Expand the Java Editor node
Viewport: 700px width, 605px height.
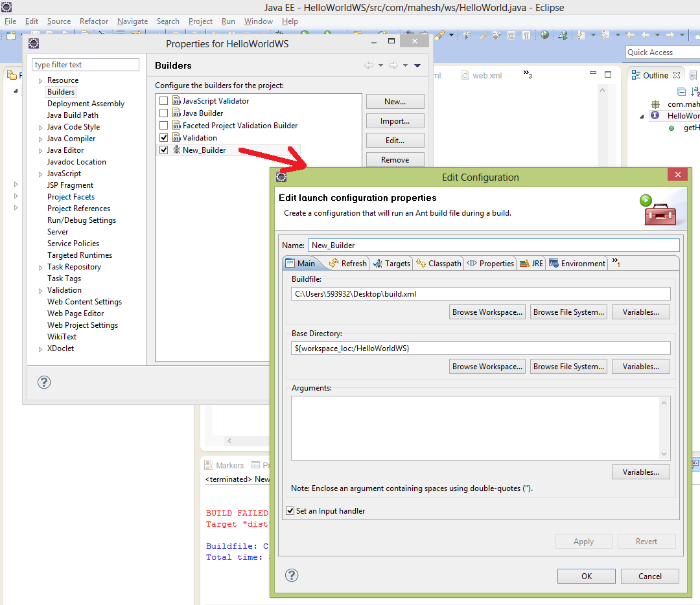coord(40,151)
